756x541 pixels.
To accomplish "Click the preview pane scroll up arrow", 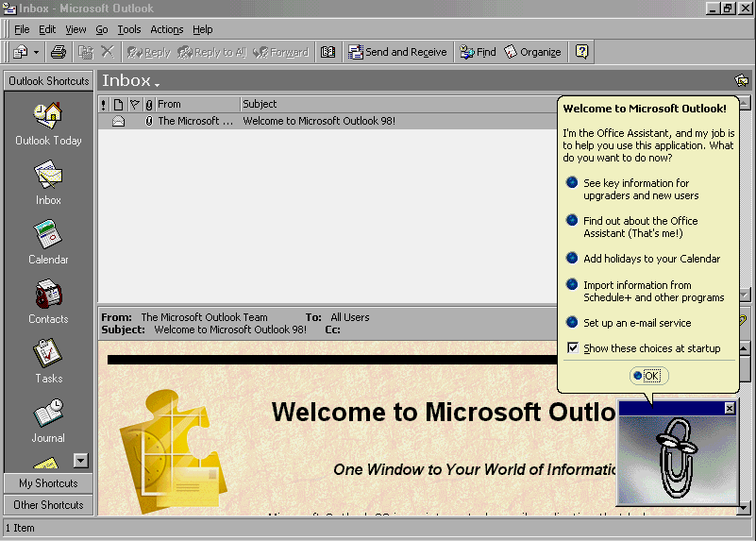I will (x=744, y=348).
